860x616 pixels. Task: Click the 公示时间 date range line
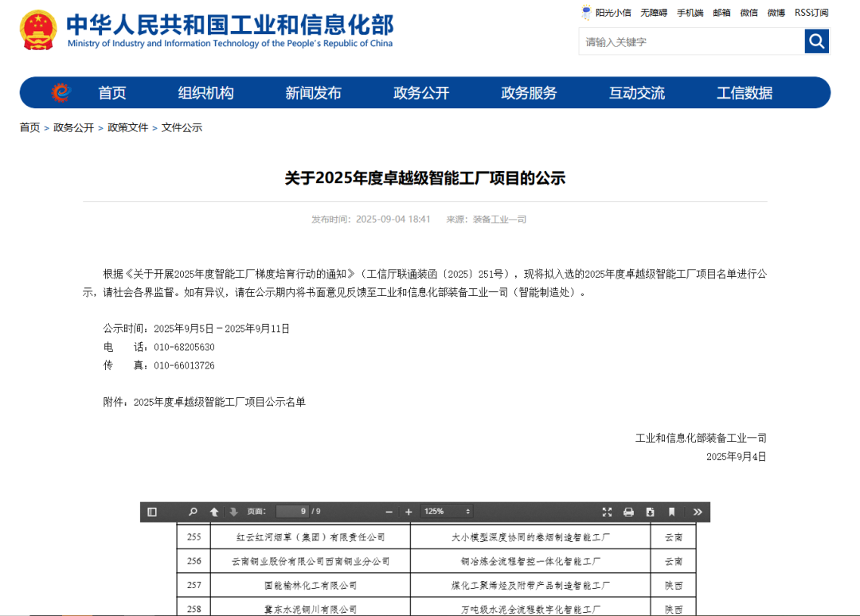(x=197, y=329)
